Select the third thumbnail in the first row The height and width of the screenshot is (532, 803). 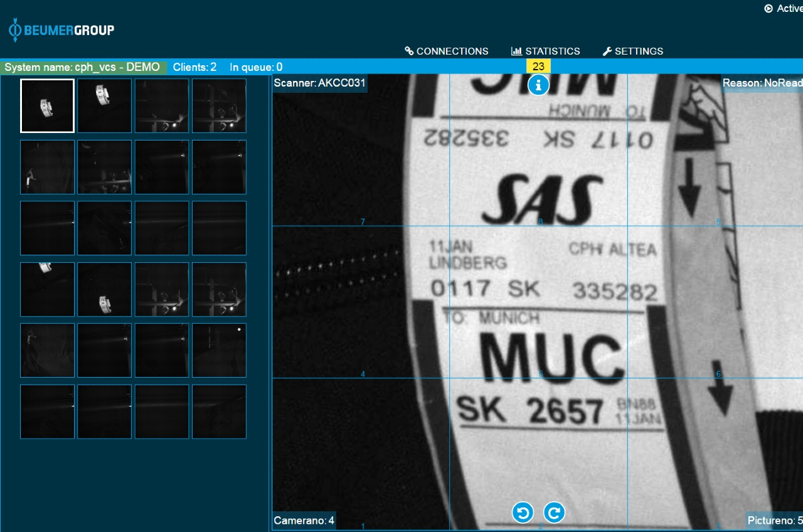(162, 105)
